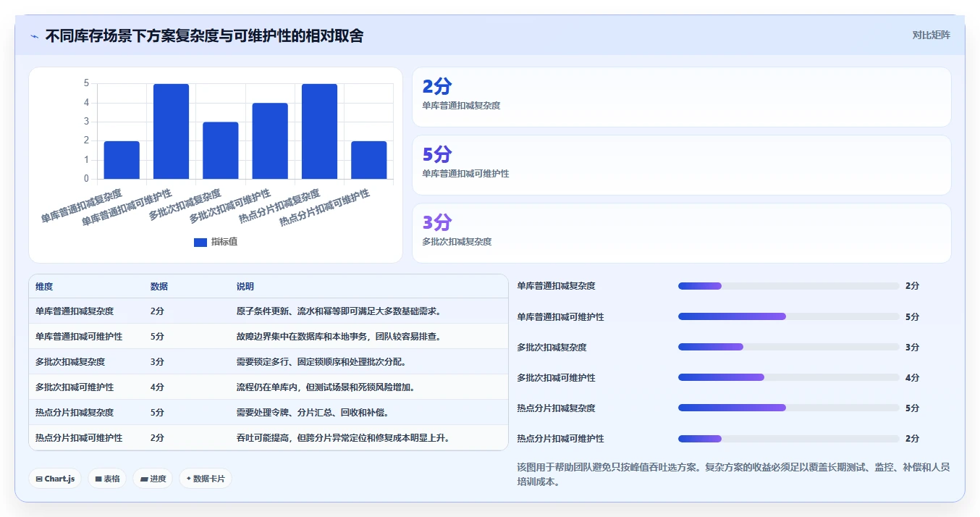Image resolution: width=980 pixels, height=517 pixels.
Task: Open the 3分 data card
Action: coord(681,233)
